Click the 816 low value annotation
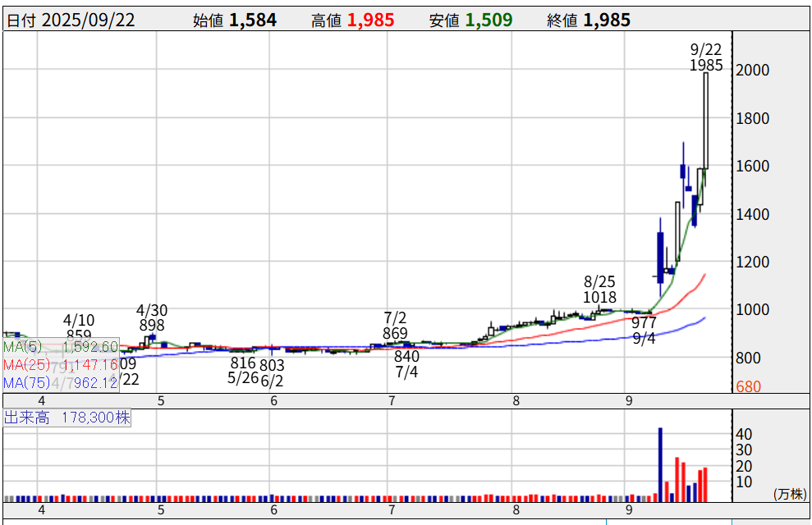The height and width of the screenshot is (525, 812). pyautogui.click(x=243, y=363)
